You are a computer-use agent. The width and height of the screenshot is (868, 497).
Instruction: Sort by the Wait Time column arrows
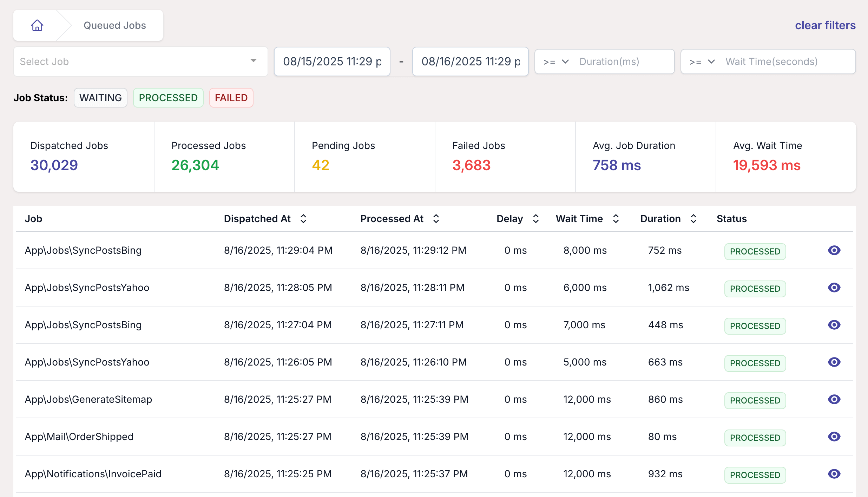coord(616,219)
